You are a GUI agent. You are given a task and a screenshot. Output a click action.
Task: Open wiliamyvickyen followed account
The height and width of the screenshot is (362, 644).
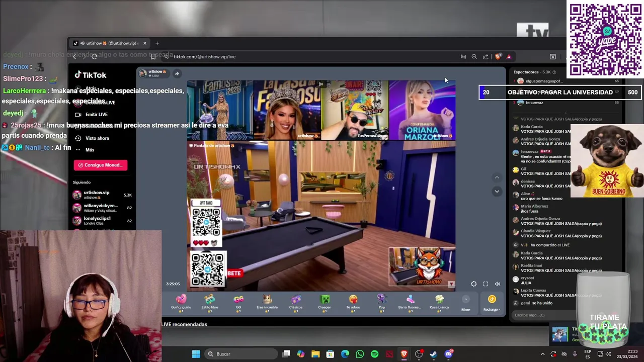(103, 208)
